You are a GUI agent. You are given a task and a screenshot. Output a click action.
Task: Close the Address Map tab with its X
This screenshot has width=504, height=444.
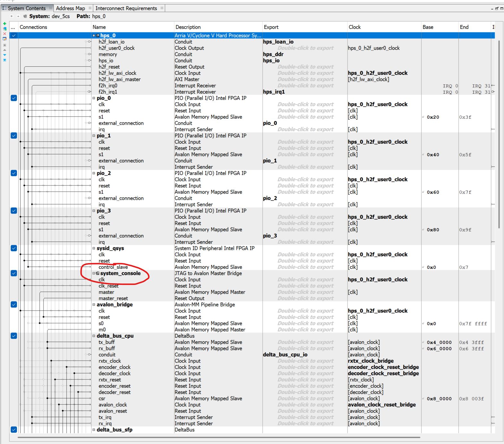point(90,8)
